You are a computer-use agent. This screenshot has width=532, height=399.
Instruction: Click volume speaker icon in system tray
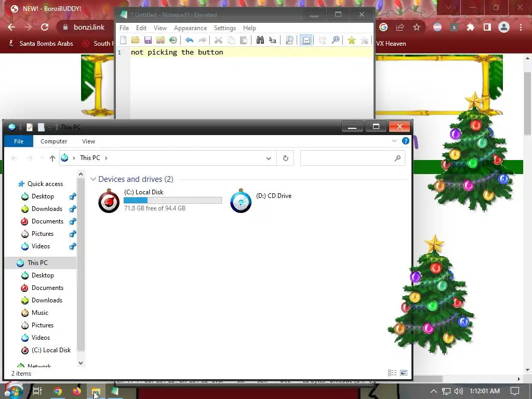tap(458, 391)
